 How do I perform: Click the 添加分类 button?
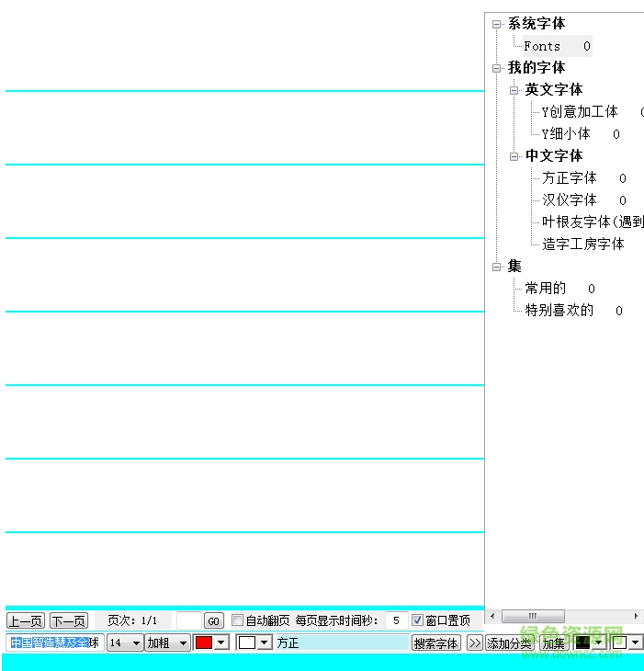click(x=510, y=643)
